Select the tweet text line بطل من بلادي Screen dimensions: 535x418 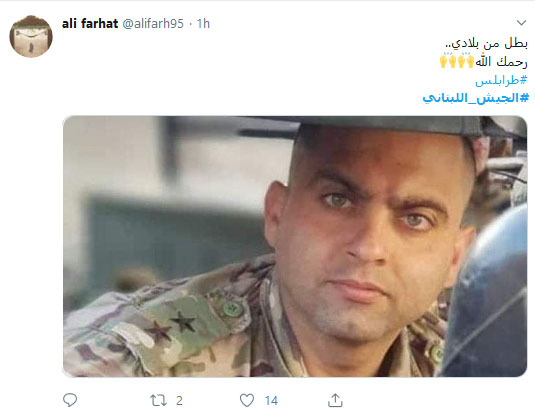487,44
